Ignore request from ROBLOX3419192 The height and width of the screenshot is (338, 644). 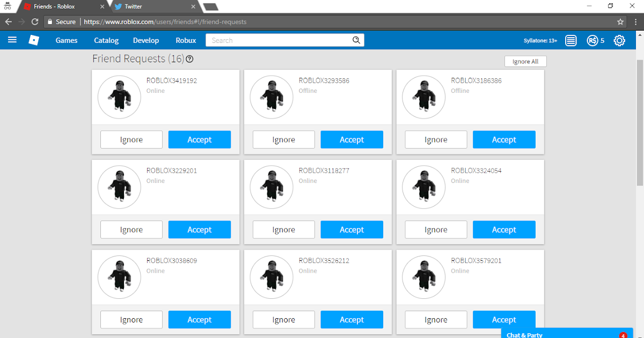(x=131, y=139)
